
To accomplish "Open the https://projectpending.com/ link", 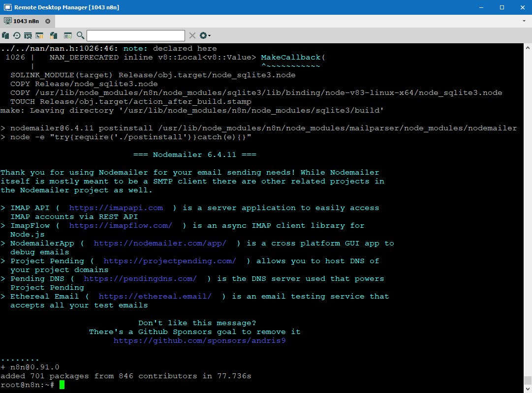I will click(x=170, y=261).
